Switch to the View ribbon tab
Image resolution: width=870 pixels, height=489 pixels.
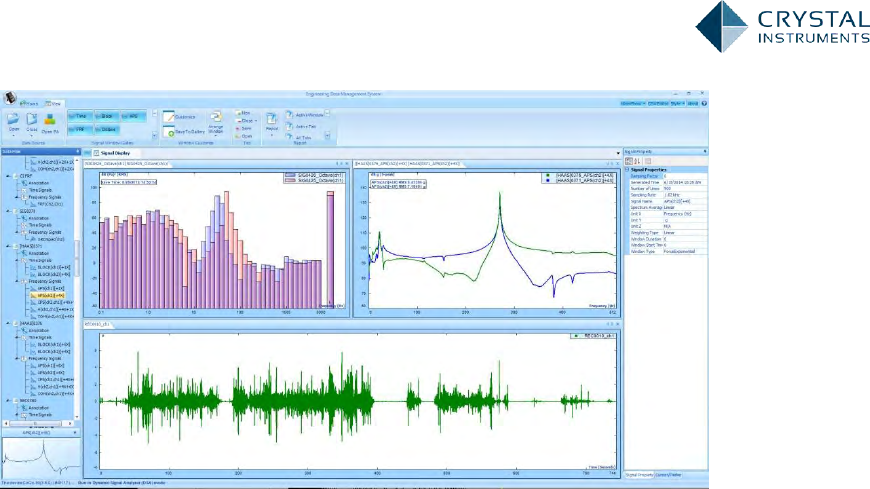54,104
